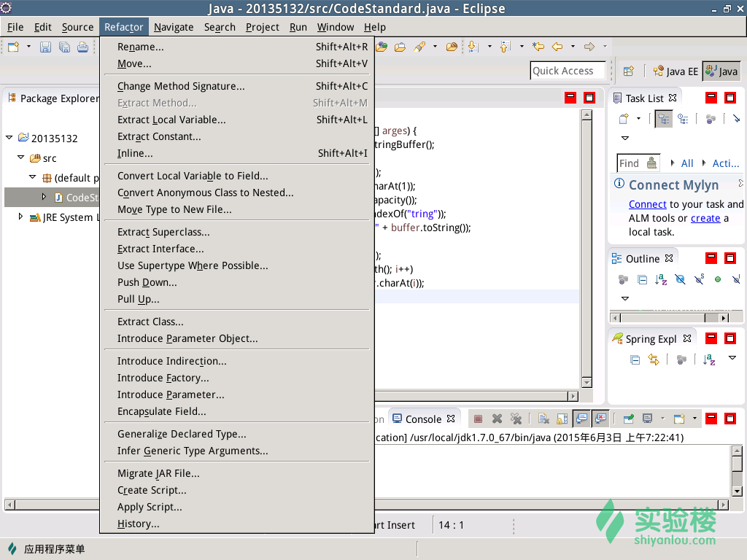Click Open Console icon
This screenshot has width=747, height=560.
pos(679,419)
